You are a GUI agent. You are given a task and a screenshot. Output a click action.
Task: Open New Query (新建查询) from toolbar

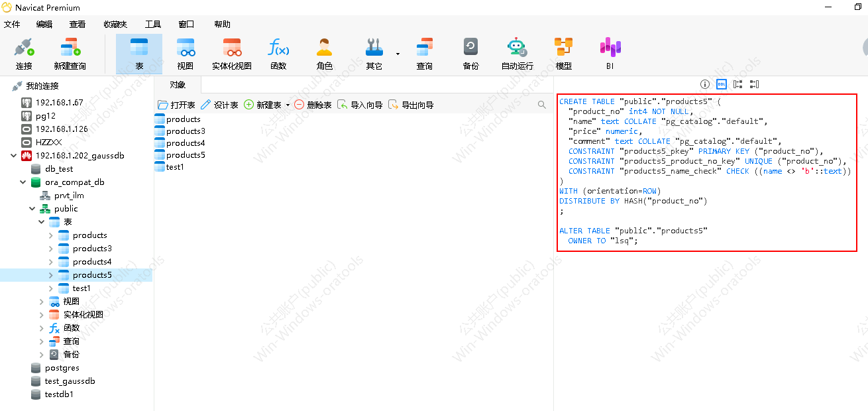coord(70,54)
